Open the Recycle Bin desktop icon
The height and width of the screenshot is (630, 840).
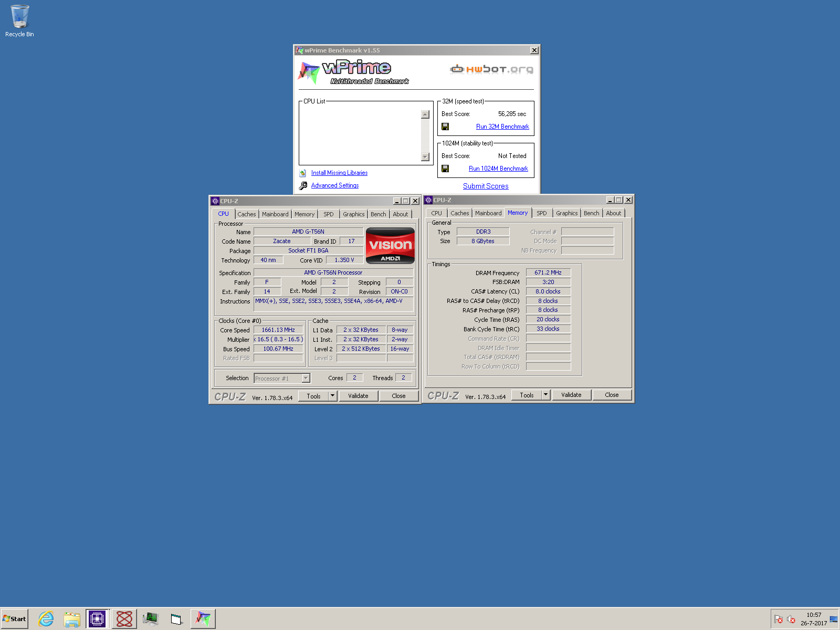[x=19, y=21]
